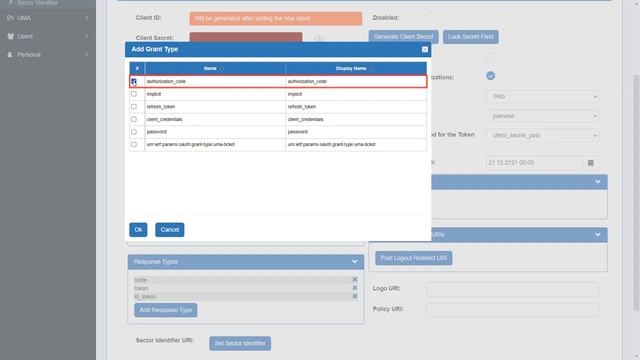The image size is (640, 360).
Task: Click the show-secret icon beside Client Secret field
Action: click(x=319, y=38)
